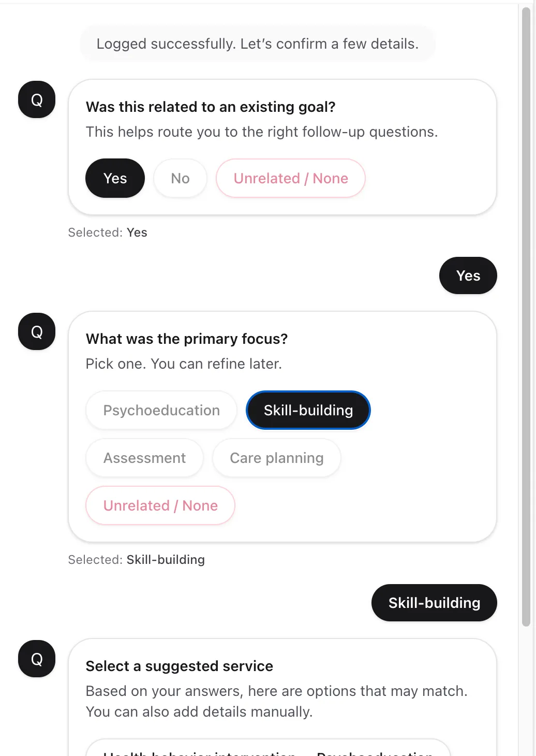This screenshot has width=536, height=756.
Task: Click the What was the primary focus heading
Action: click(x=187, y=339)
